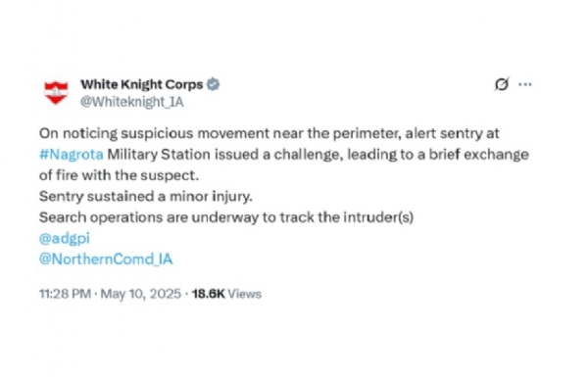Image resolution: width=588 pixels, height=377 pixels.
Task: Open the three-dot more options menu
Action: [x=525, y=84]
